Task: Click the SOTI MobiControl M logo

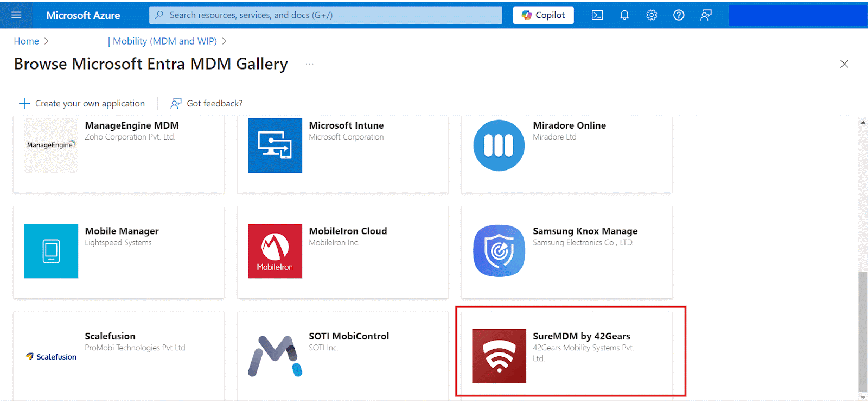Action: 275,356
